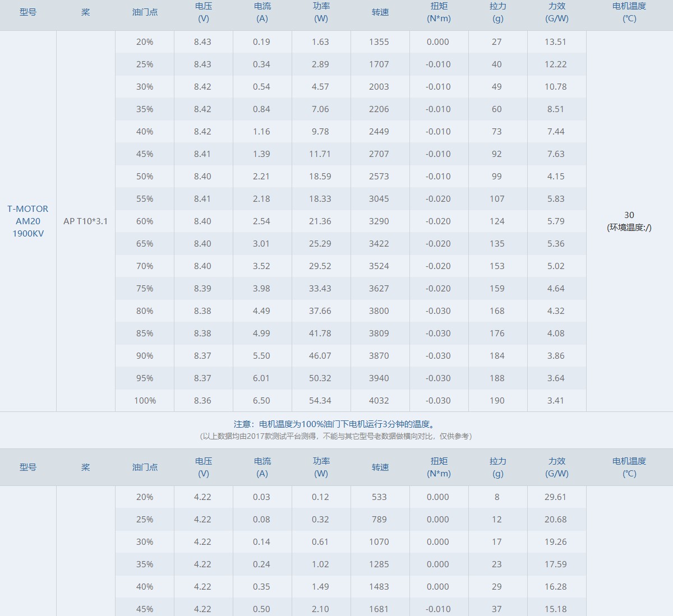Image resolution: width=673 pixels, height=616 pixels.
Task: Click the T-MOTOR AM20 1900KV model cell
Action: click(x=28, y=221)
